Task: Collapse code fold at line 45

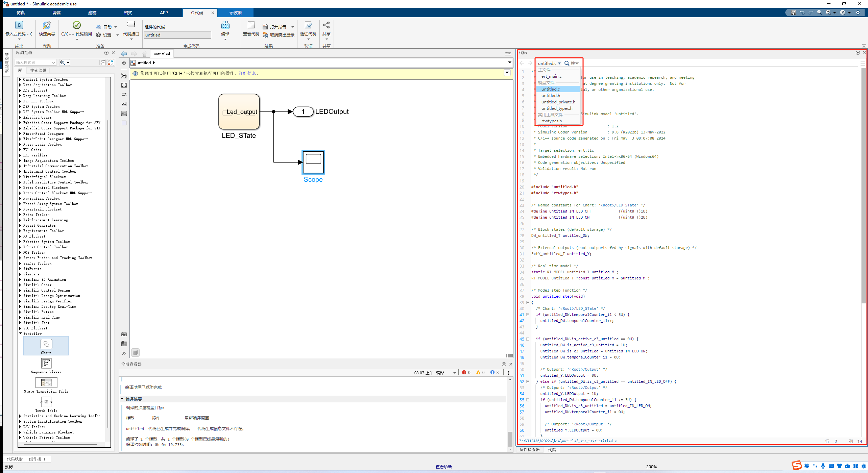Action: pyautogui.click(x=528, y=339)
